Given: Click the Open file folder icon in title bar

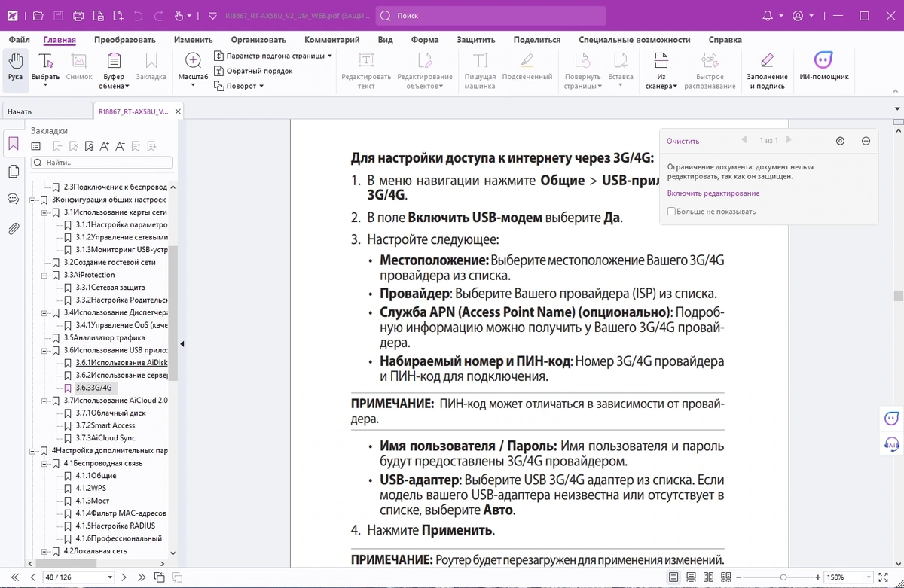Looking at the screenshot, I should coord(38,15).
